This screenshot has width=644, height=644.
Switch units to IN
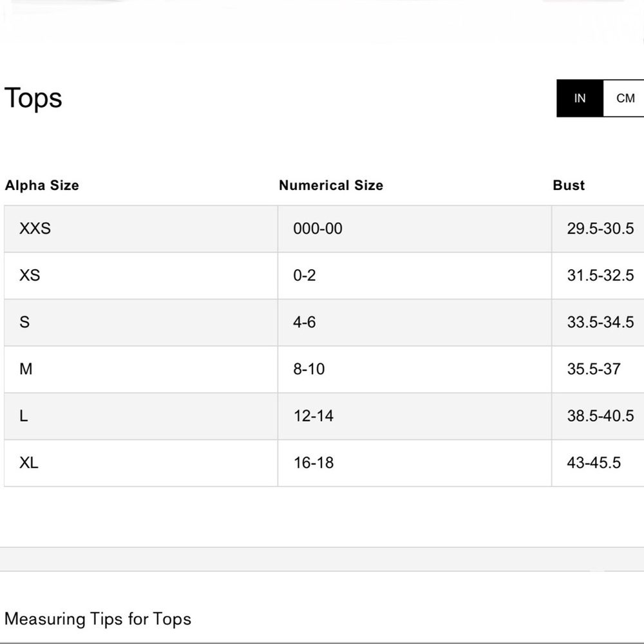(580, 98)
